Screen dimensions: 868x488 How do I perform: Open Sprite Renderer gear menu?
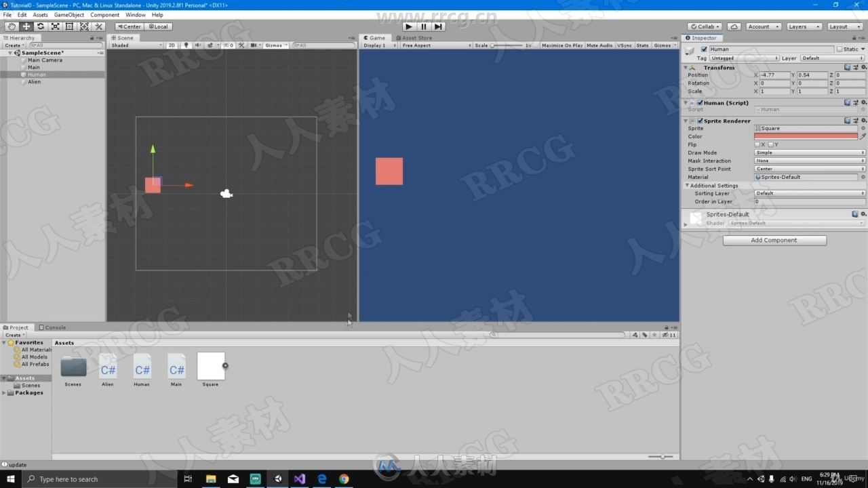click(863, 121)
